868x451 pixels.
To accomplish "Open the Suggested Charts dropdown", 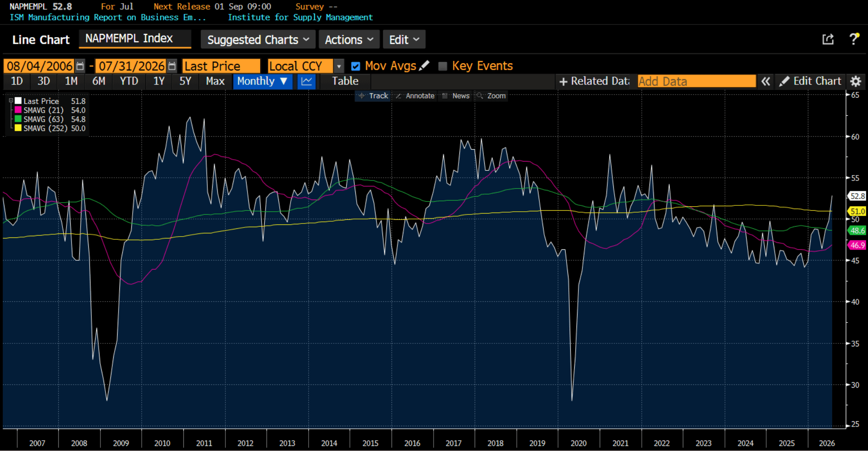I will point(258,40).
